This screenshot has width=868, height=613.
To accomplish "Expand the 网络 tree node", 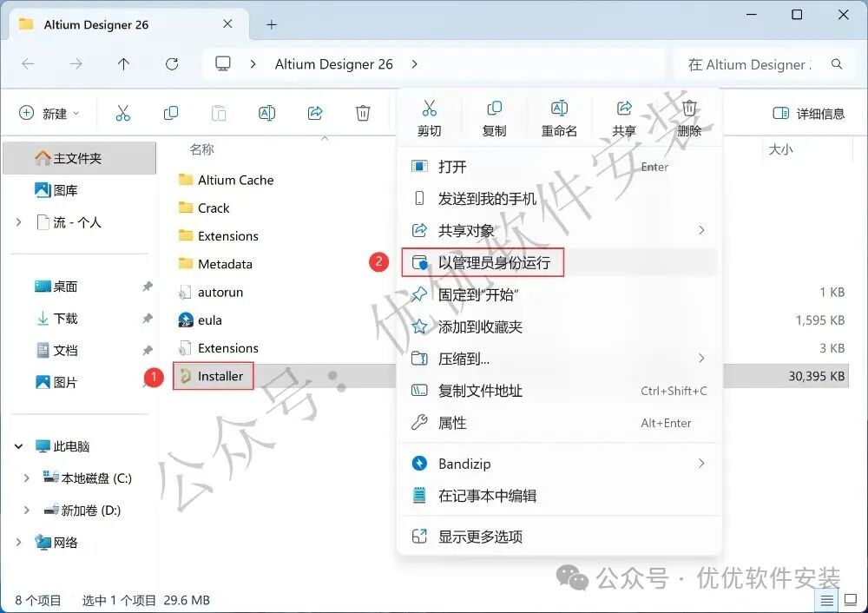I will pos(19,542).
